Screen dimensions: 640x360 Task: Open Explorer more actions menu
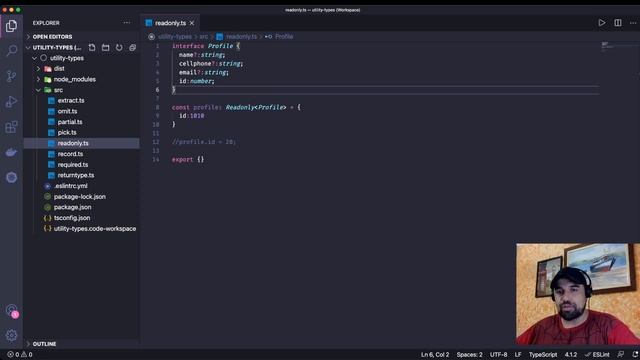tap(127, 23)
